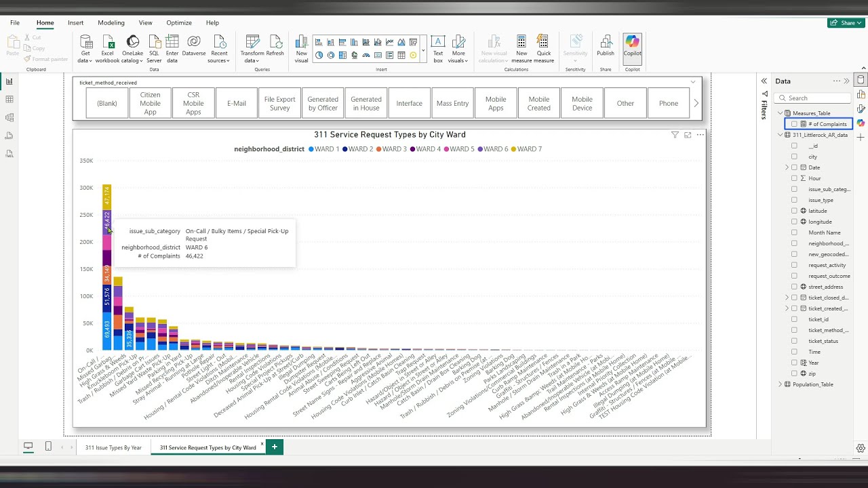Tick the city field checkbox
868x488 pixels.
pyautogui.click(x=794, y=157)
